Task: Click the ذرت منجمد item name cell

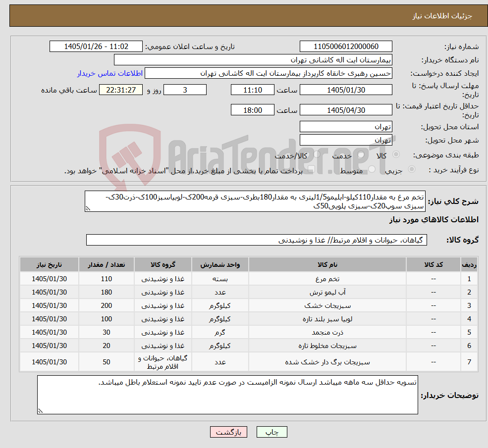Action: click(327, 332)
